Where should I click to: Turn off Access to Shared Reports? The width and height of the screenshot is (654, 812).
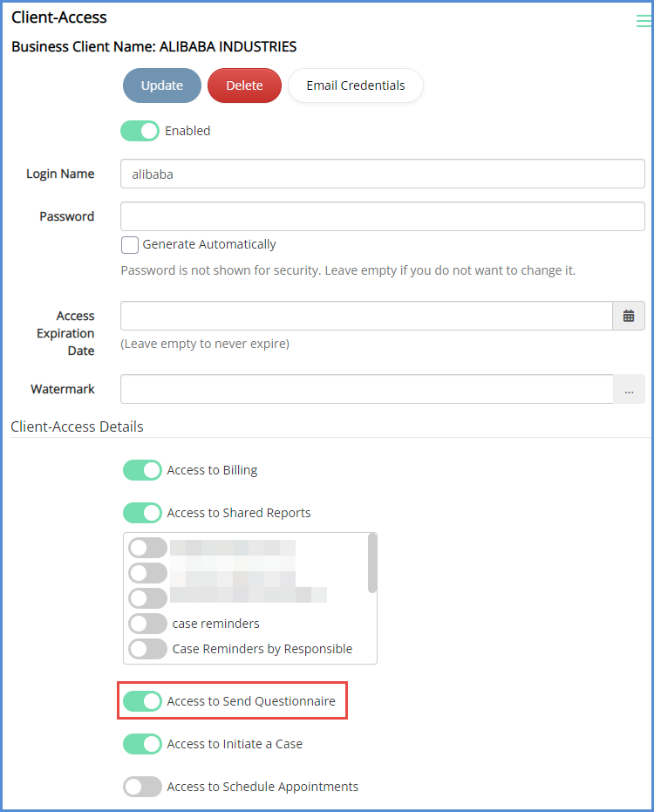pos(143,513)
